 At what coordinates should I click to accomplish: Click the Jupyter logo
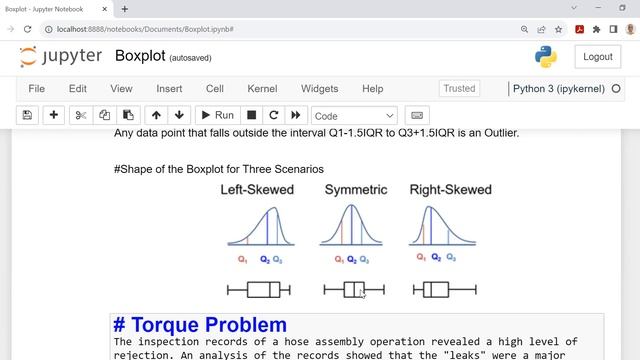[x=60, y=56]
